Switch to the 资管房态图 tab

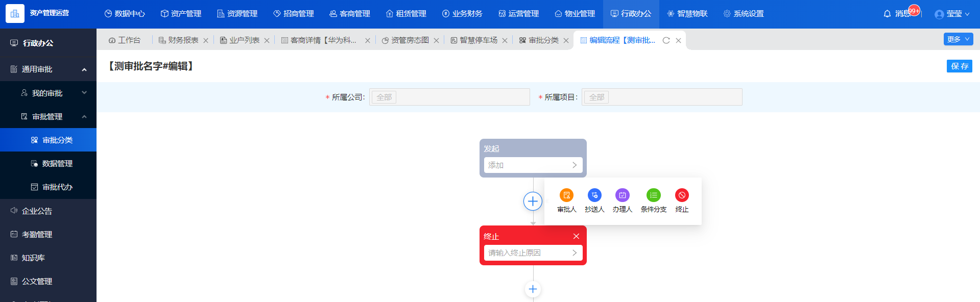pos(405,40)
